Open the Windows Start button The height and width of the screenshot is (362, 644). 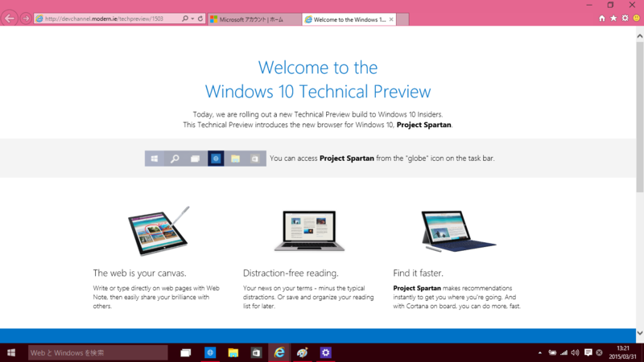pyautogui.click(x=11, y=352)
